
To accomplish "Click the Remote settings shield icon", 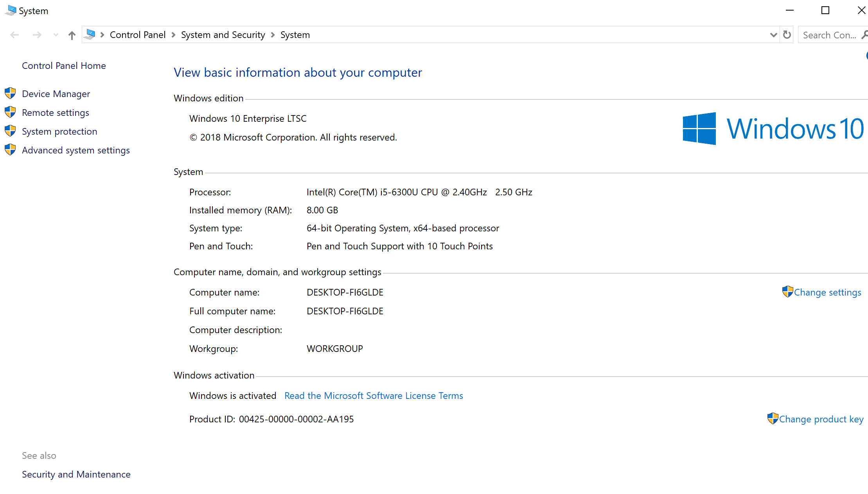I will (10, 112).
